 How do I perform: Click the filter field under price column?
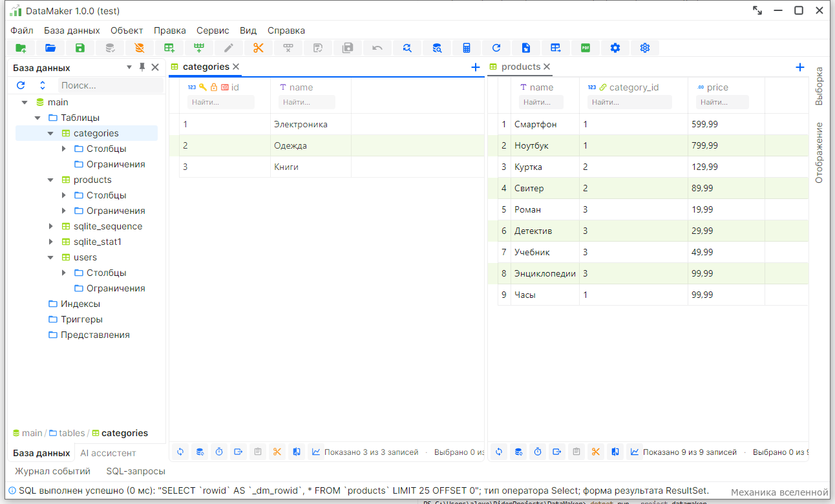pos(722,102)
